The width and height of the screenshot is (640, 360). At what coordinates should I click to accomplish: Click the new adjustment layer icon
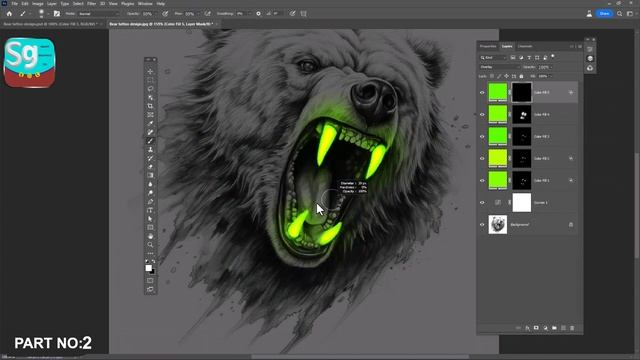(x=545, y=328)
